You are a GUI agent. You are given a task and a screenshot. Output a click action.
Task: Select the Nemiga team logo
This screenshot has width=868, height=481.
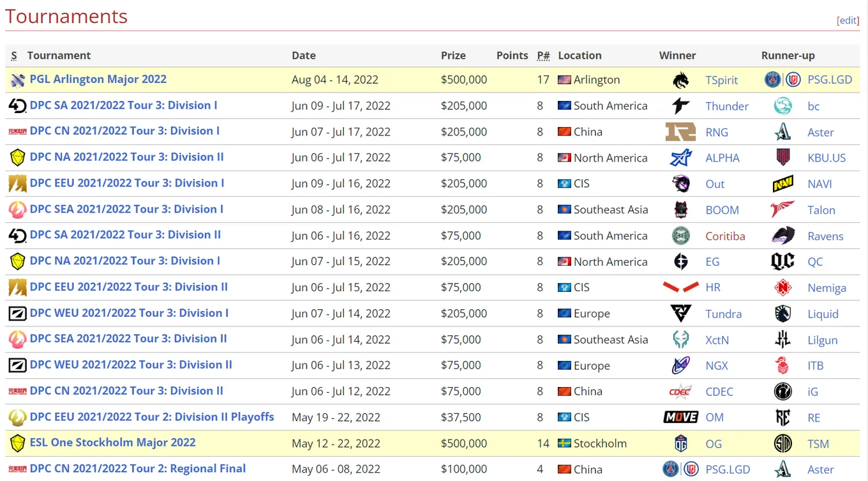(x=783, y=287)
